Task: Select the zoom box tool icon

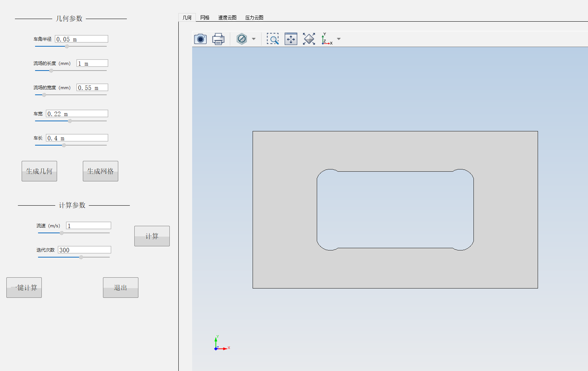Action: click(x=273, y=39)
